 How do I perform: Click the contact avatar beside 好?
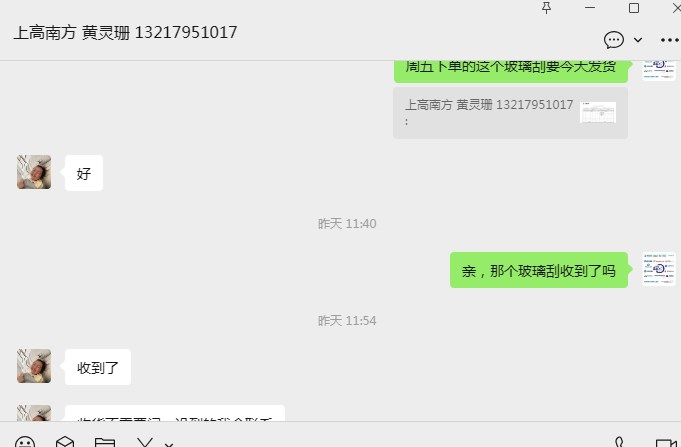click(x=34, y=172)
